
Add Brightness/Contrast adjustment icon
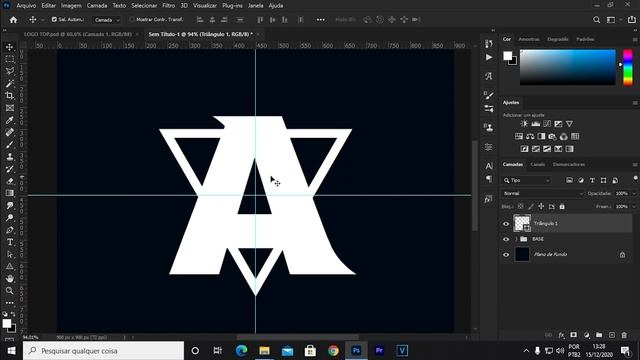point(524,124)
